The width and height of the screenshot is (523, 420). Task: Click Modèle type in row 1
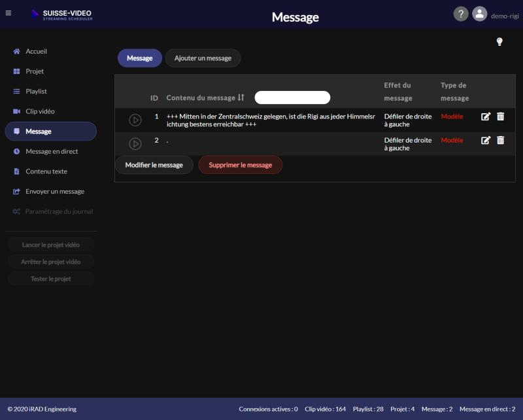pos(452,116)
